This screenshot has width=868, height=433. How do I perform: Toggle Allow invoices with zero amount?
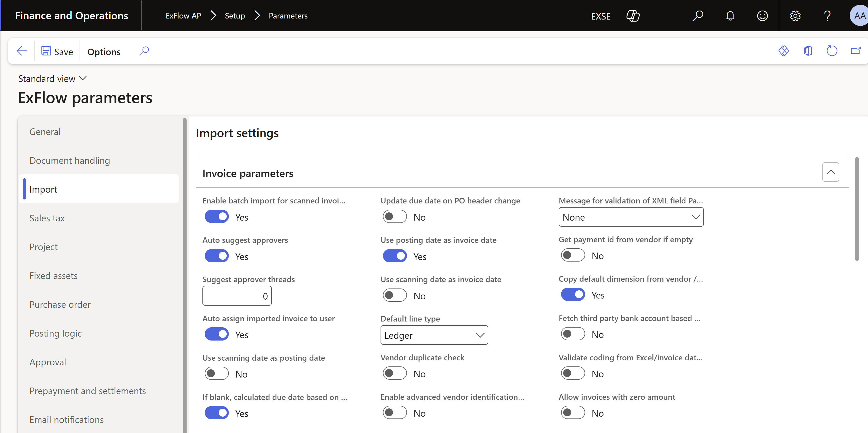click(573, 413)
